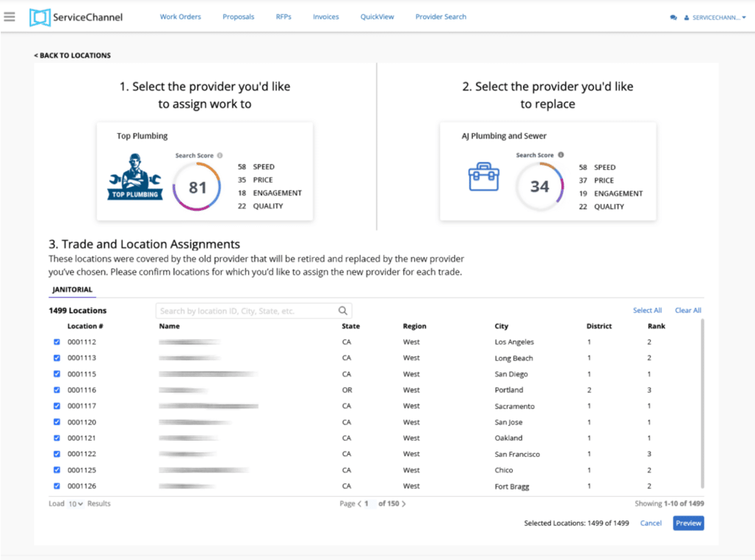Click the Top Plumbing Search Score info icon
The width and height of the screenshot is (755, 560).
[x=220, y=155]
